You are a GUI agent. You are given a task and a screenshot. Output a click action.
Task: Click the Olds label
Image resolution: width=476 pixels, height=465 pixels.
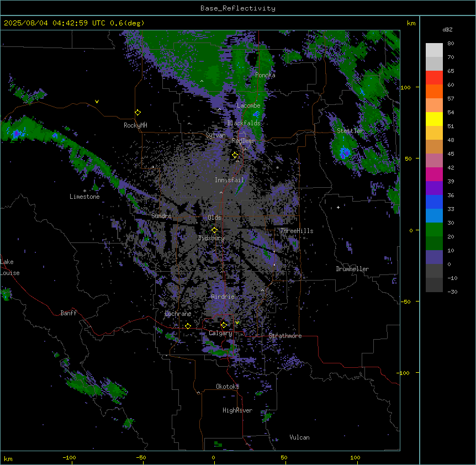(x=214, y=218)
